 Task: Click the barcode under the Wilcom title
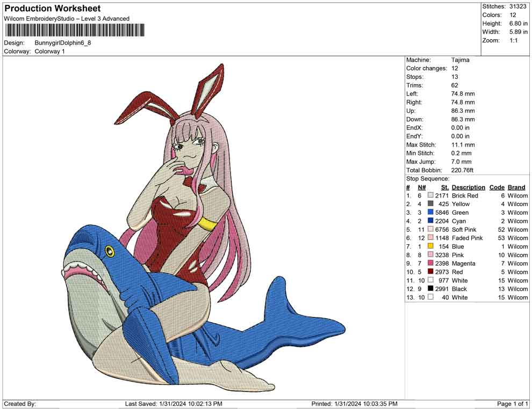[75, 30]
